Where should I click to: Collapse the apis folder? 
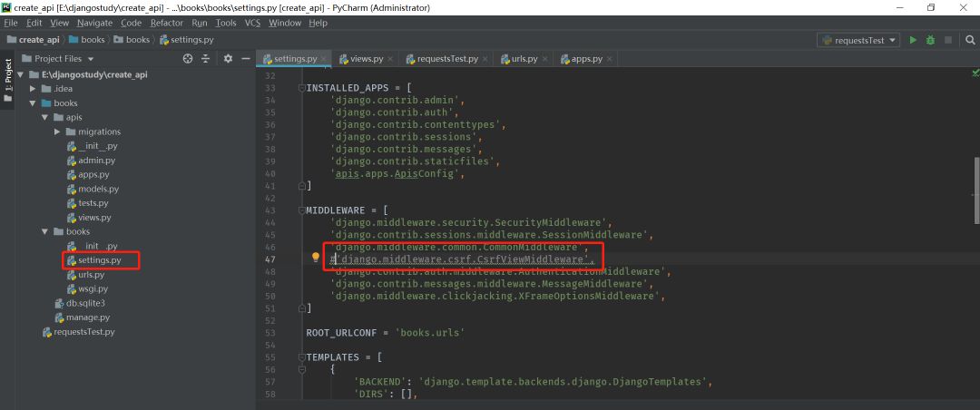coord(44,118)
